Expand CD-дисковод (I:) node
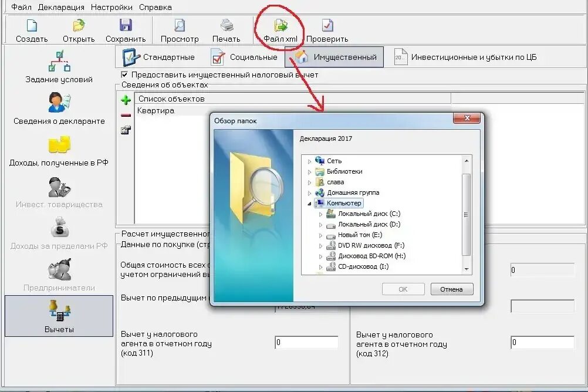 320,267
